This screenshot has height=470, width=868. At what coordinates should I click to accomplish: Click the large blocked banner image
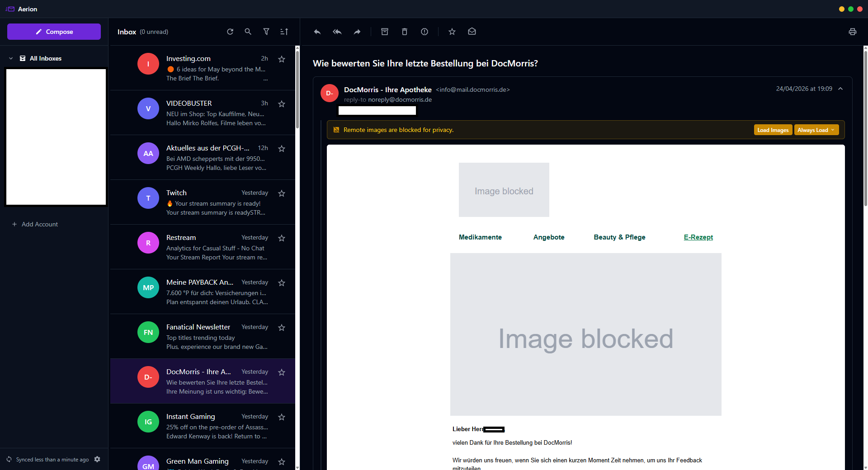pyautogui.click(x=586, y=334)
